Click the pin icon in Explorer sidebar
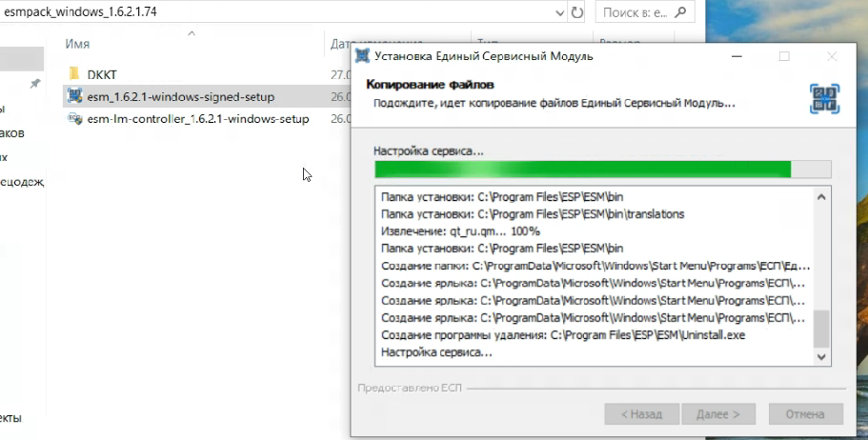The image size is (868, 440). [35, 84]
